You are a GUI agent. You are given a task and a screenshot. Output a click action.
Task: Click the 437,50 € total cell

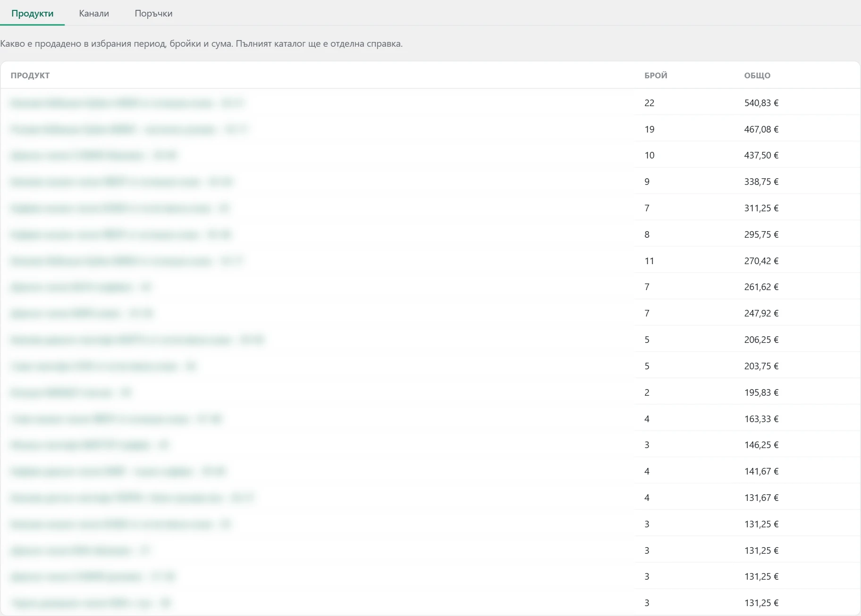click(x=761, y=155)
